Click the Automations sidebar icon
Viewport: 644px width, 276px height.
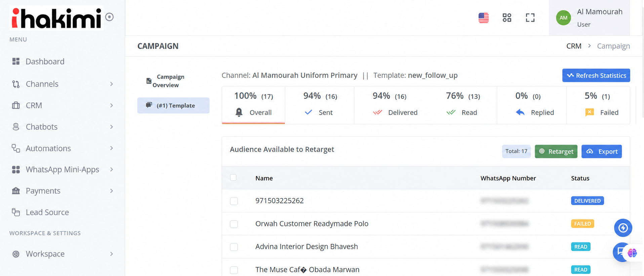[16, 148]
